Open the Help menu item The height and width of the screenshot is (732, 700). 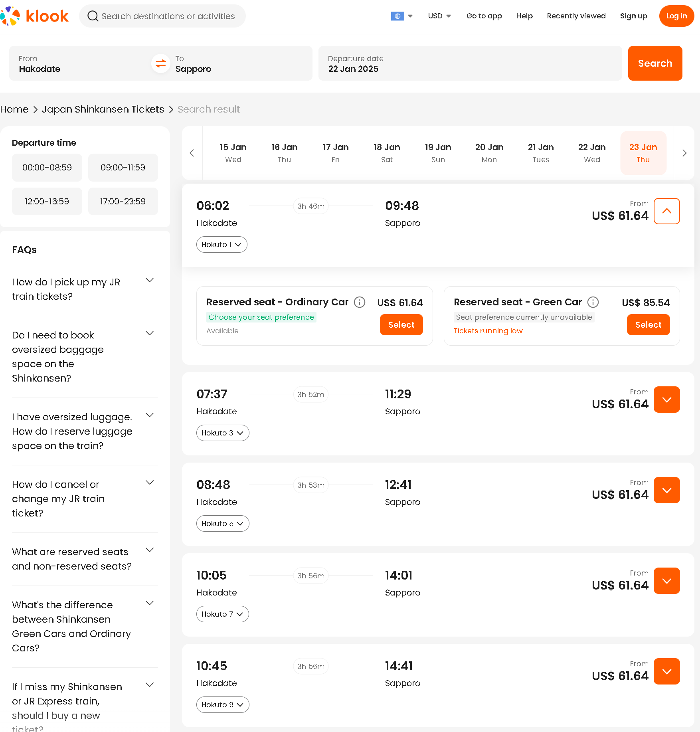coord(524,16)
